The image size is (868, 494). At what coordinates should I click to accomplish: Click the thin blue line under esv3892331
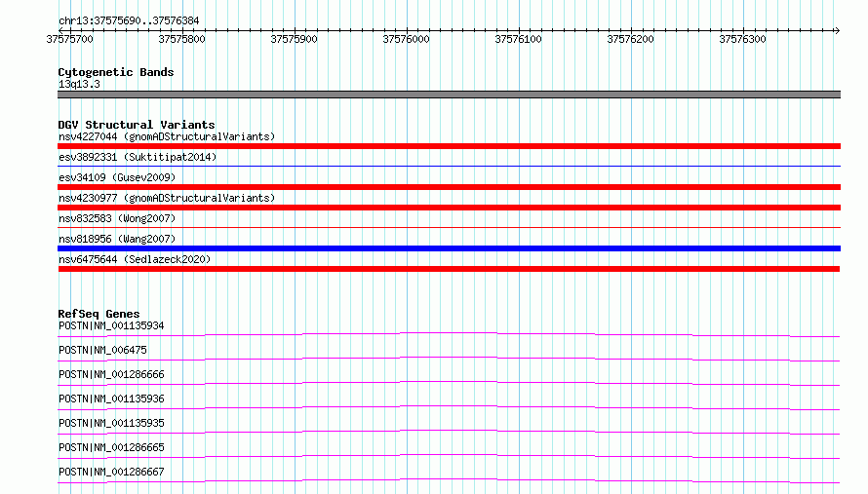click(449, 166)
